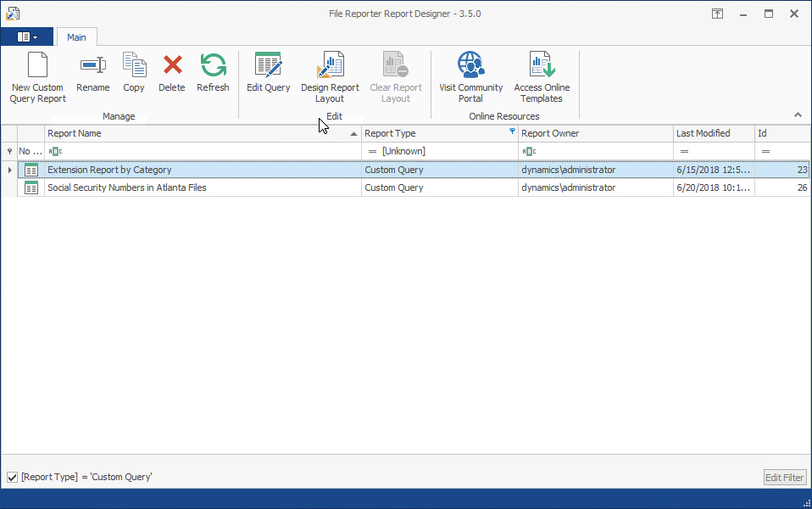Click the New Custom Query Report icon
This screenshot has width=812, height=509.
point(37,66)
